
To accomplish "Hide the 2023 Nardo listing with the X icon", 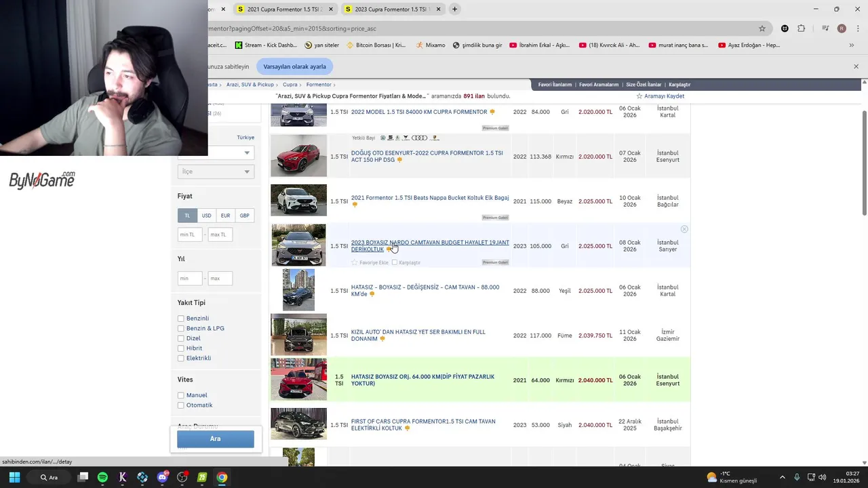I will (x=684, y=229).
